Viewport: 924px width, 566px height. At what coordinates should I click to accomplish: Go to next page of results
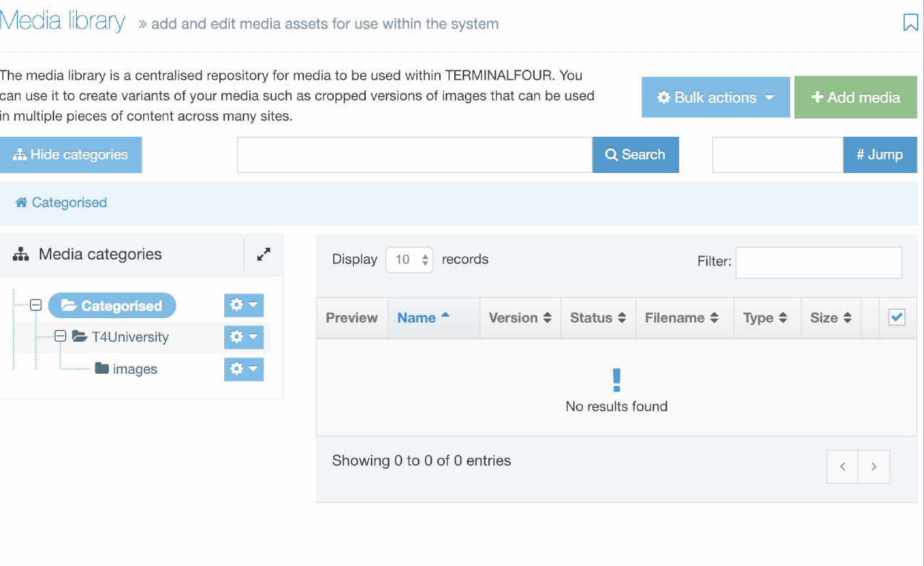(873, 467)
